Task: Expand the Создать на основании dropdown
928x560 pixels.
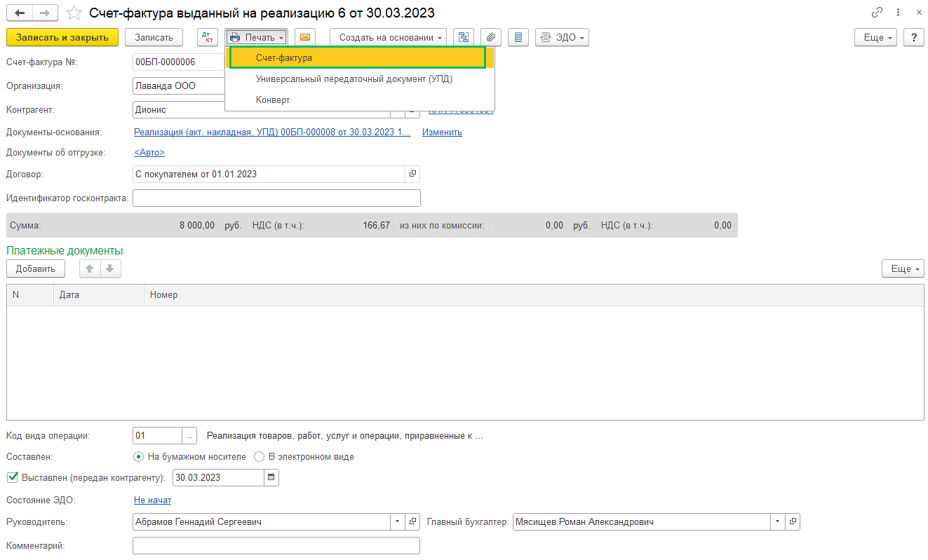Action: coord(389,37)
